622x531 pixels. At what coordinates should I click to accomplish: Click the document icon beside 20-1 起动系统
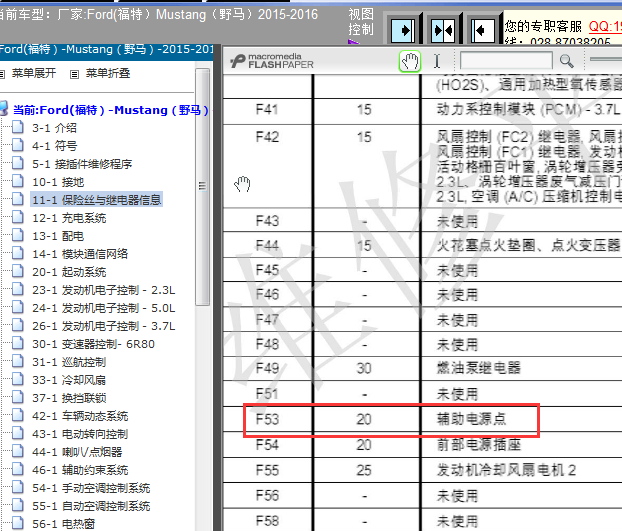[x=17, y=271]
